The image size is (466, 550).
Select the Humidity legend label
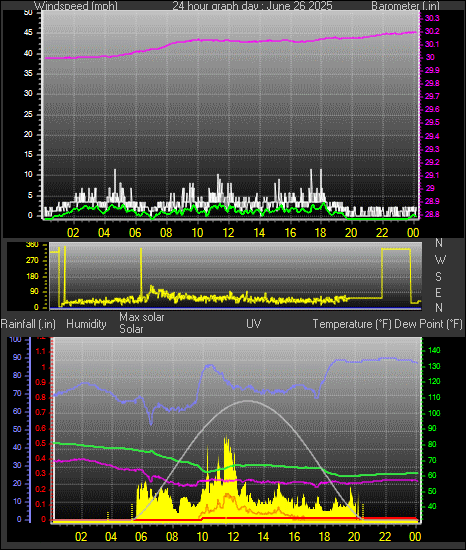86,324
